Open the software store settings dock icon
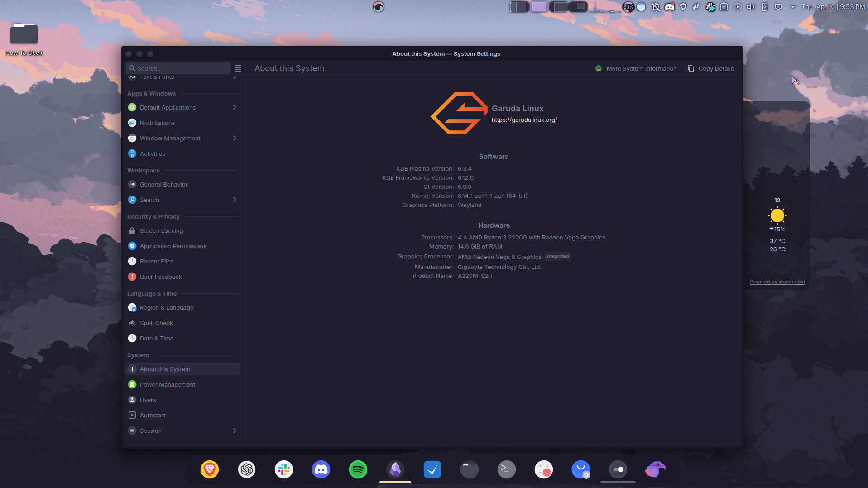Image resolution: width=868 pixels, height=488 pixels. pyautogui.click(x=581, y=469)
